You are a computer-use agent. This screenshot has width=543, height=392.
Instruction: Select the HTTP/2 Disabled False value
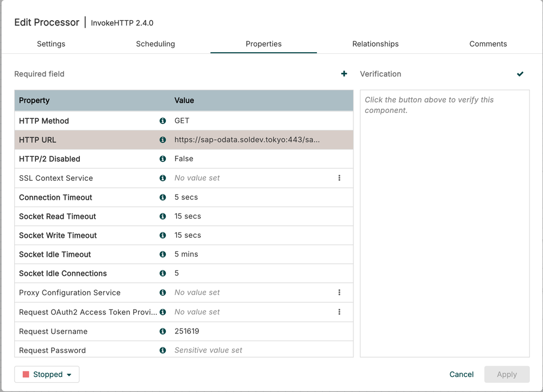(x=184, y=159)
